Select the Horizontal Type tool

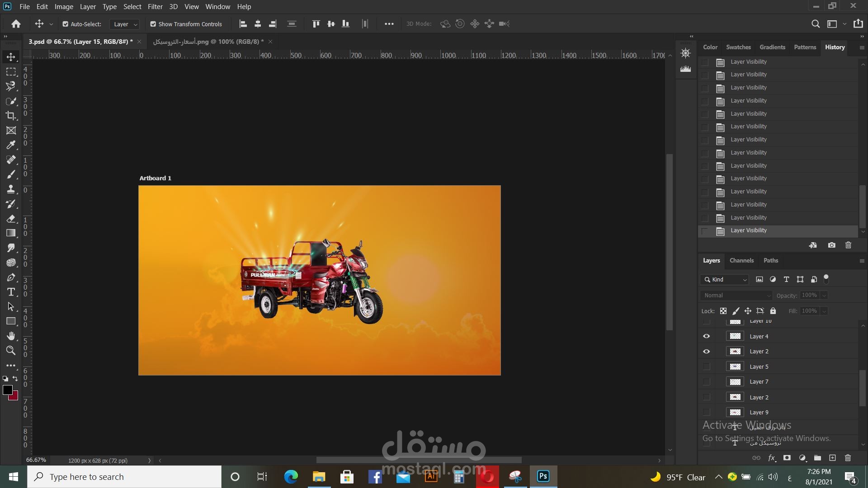point(11,292)
